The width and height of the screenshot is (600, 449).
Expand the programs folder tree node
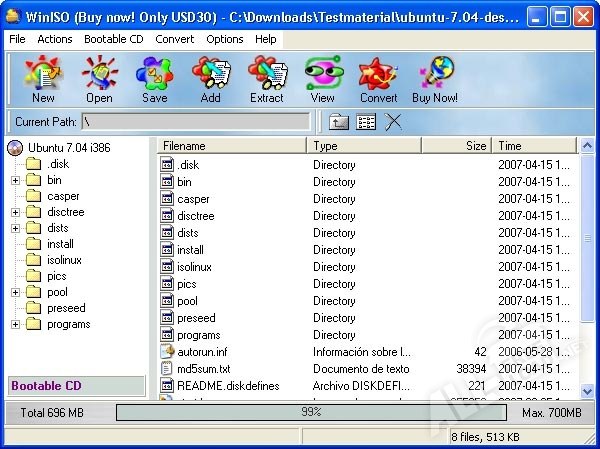16,324
